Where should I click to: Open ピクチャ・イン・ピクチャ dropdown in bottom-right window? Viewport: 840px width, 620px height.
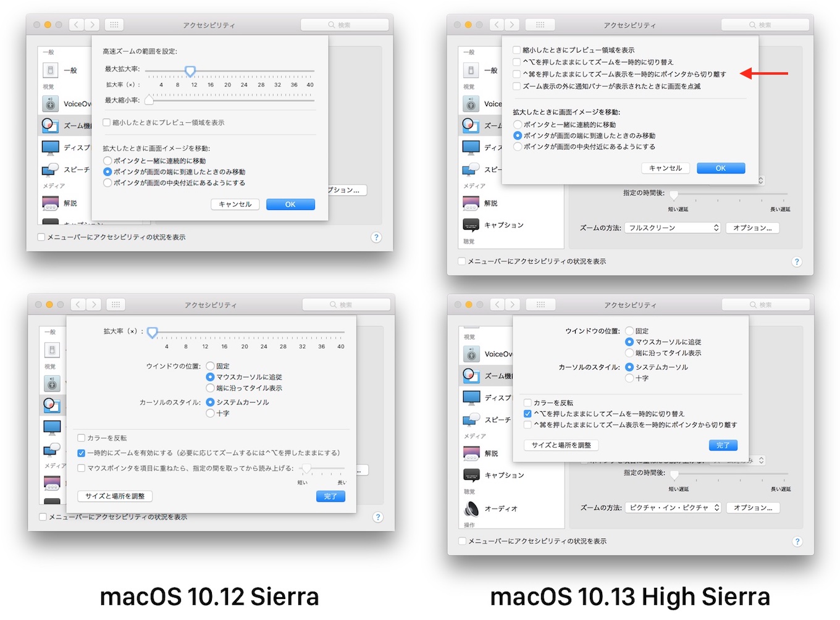click(673, 508)
